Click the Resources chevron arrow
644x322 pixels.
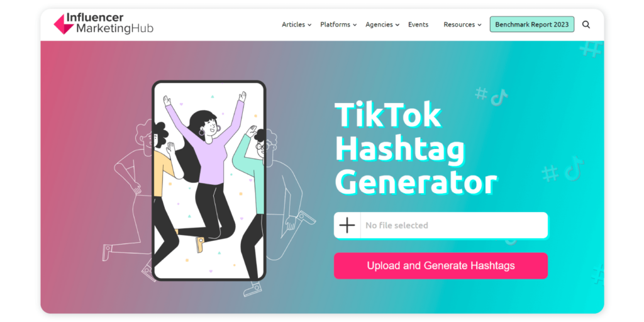coord(479,25)
